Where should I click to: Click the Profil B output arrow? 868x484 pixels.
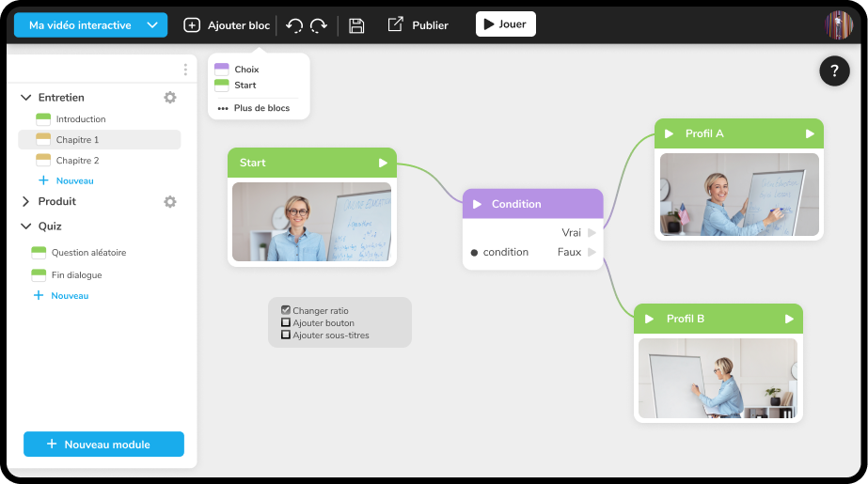pos(789,320)
